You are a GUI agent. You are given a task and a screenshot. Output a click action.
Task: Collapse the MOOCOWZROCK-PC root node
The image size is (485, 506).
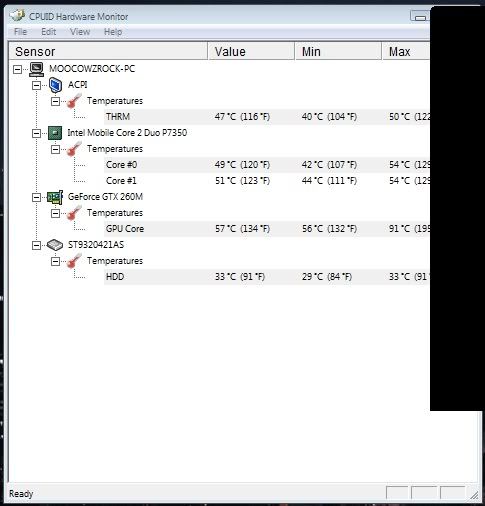click(x=17, y=69)
